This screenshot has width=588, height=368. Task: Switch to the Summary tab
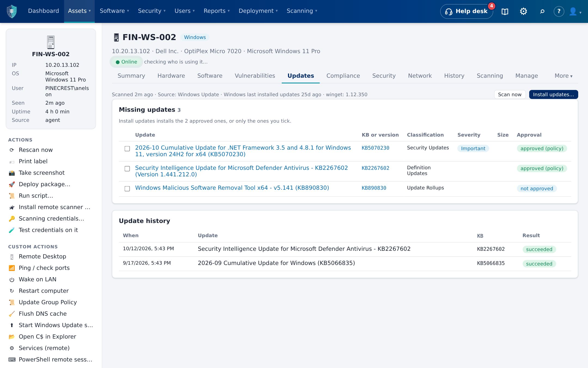click(131, 76)
